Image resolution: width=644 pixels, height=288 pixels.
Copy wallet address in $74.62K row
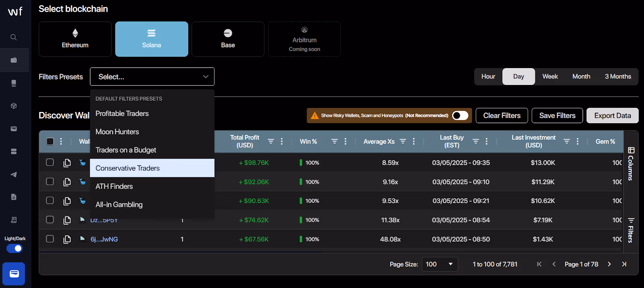(67, 220)
